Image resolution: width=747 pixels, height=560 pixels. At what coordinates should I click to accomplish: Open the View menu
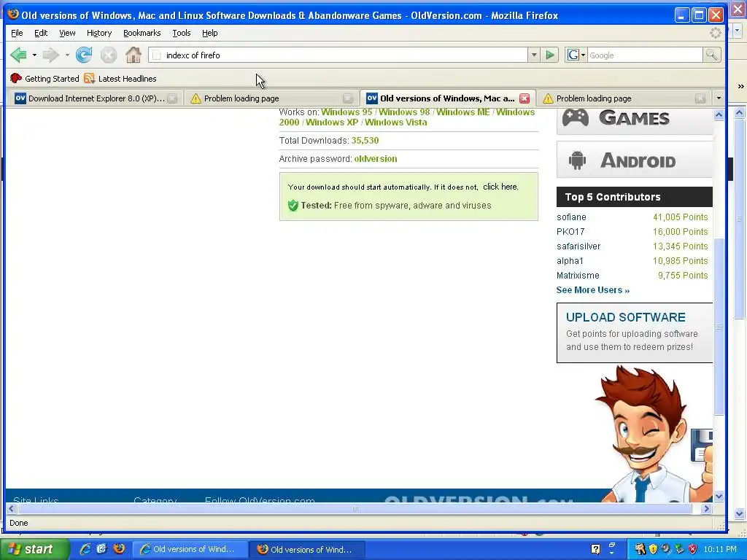(x=67, y=33)
